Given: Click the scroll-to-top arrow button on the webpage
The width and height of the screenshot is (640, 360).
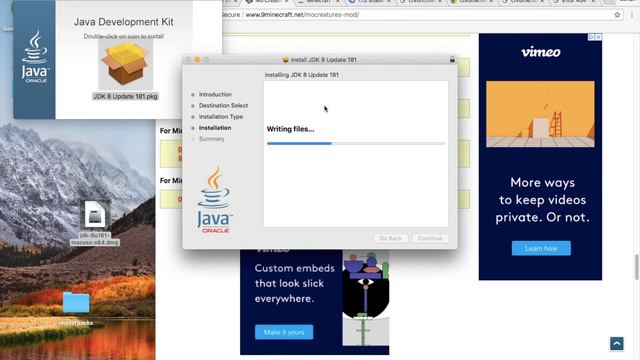Looking at the screenshot, I should (617, 344).
